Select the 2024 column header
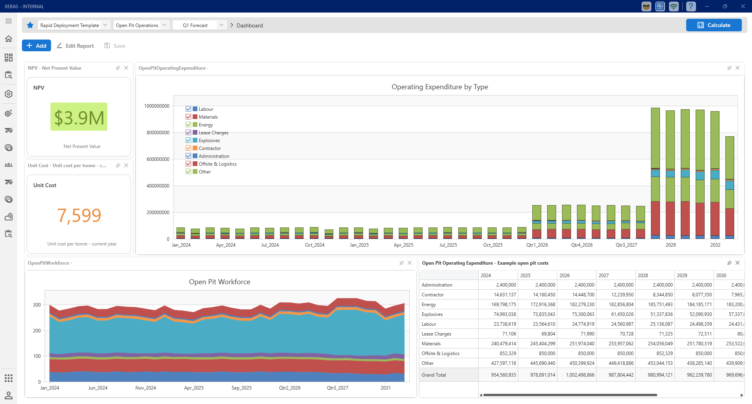Viewport: 752px width, 404px height. click(498, 275)
